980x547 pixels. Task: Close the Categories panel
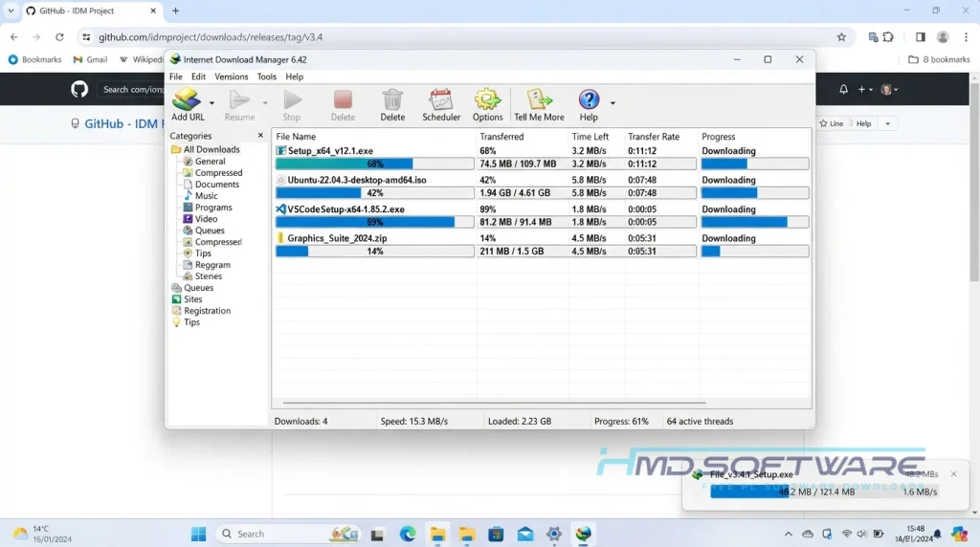click(260, 136)
